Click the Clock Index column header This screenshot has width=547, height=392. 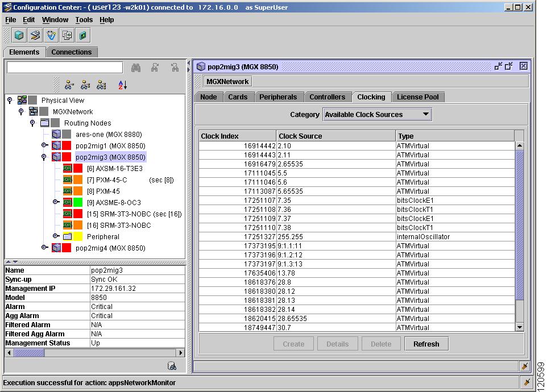pyautogui.click(x=237, y=136)
